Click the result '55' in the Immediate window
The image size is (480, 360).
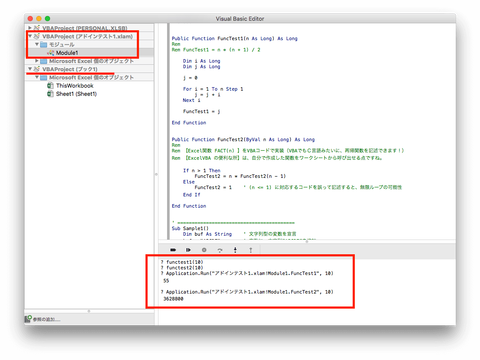coord(166,281)
